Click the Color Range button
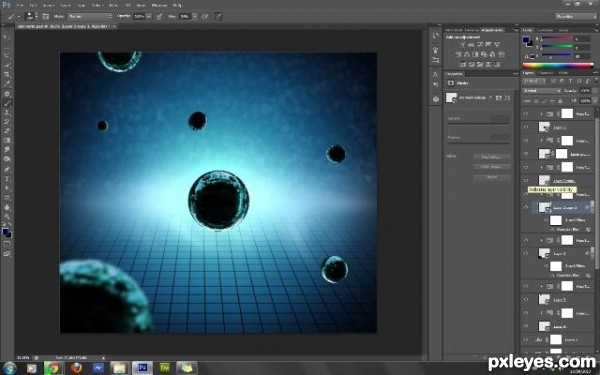 coord(492,167)
